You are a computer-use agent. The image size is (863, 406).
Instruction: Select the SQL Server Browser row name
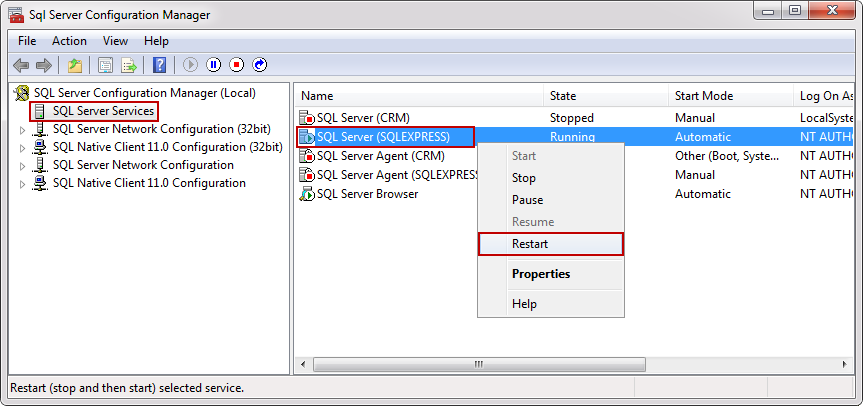click(368, 194)
